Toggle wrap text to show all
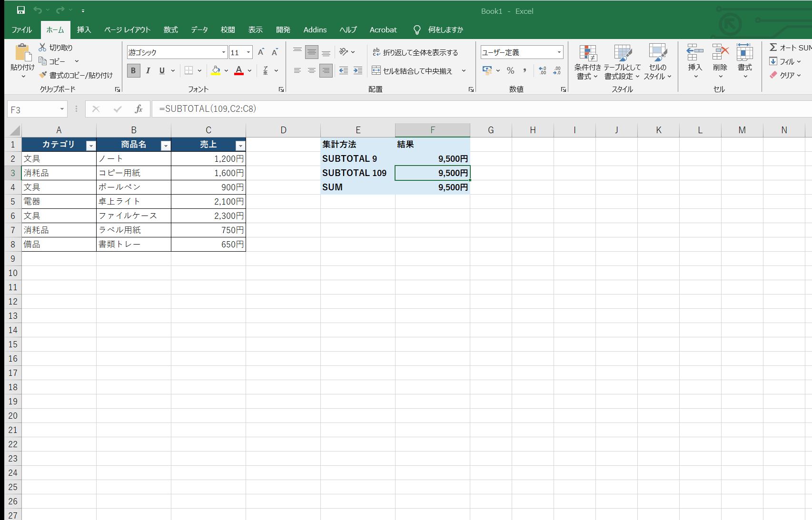This screenshot has height=520, width=812. click(415, 52)
